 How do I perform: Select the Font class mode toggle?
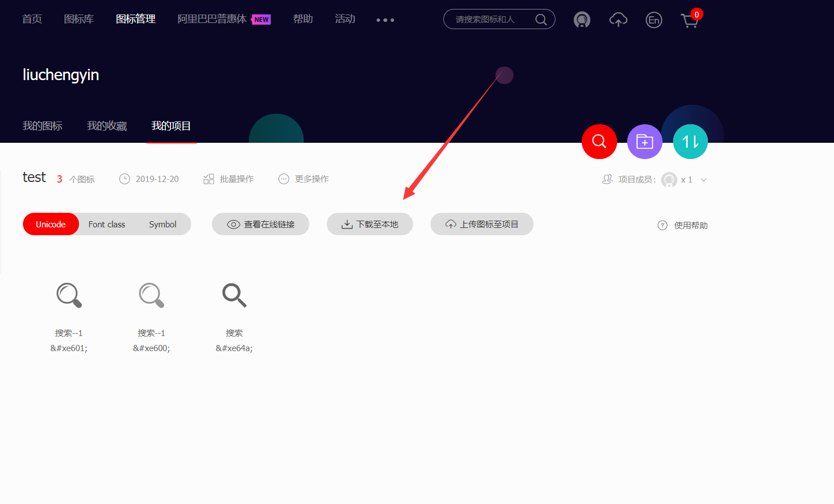(107, 224)
